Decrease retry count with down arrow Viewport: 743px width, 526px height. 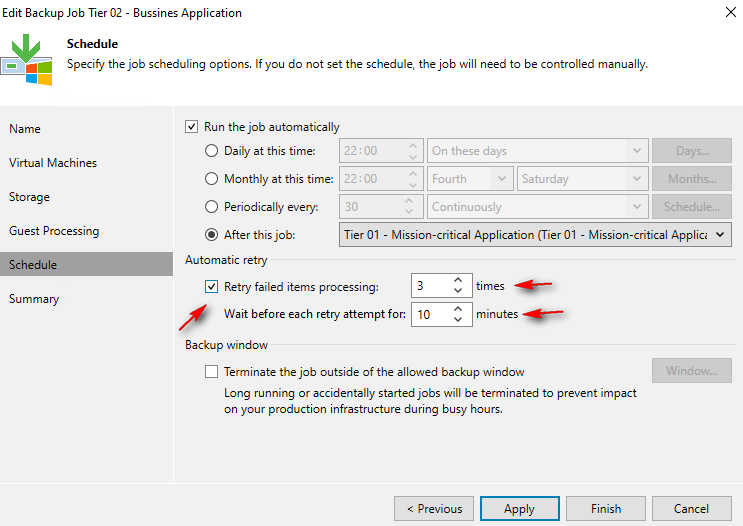pos(457,291)
